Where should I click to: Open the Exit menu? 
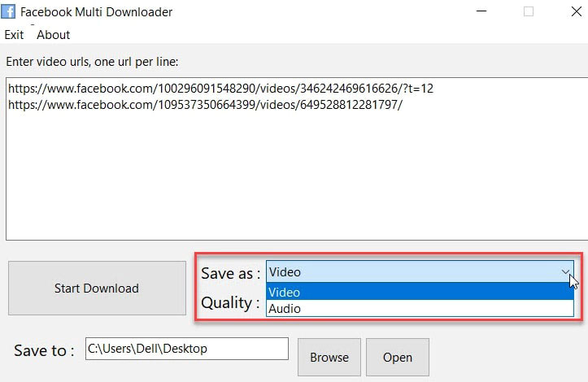pos(14,35)
